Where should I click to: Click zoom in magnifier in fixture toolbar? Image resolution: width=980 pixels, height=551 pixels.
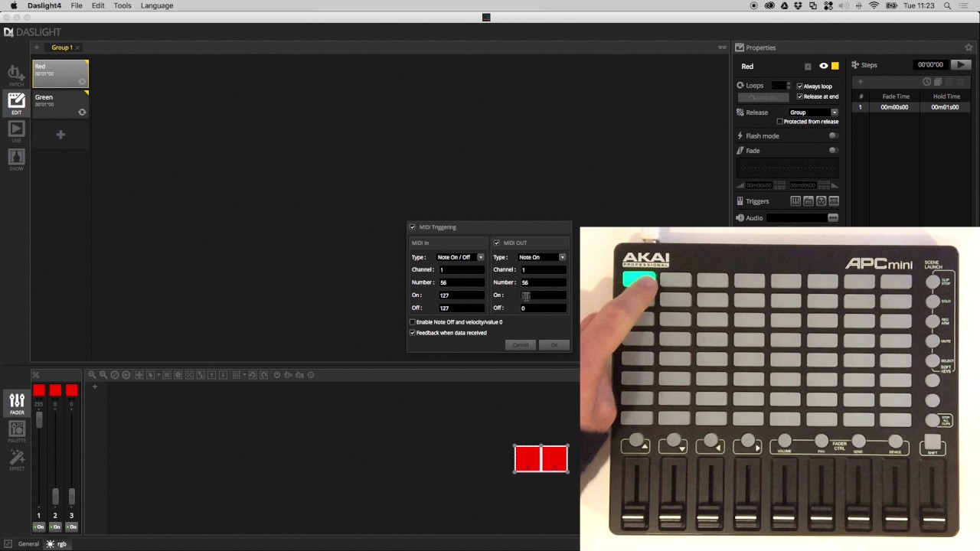tap(103, 375)
